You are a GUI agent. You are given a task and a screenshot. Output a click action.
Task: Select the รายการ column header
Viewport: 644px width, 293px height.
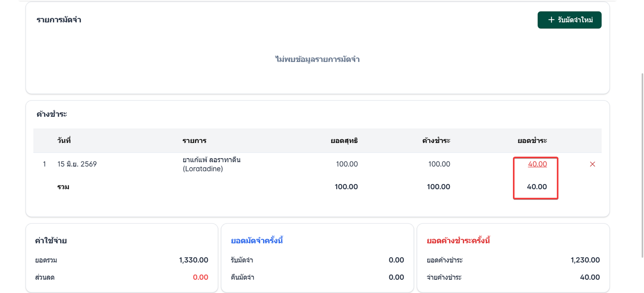point(194,141)
